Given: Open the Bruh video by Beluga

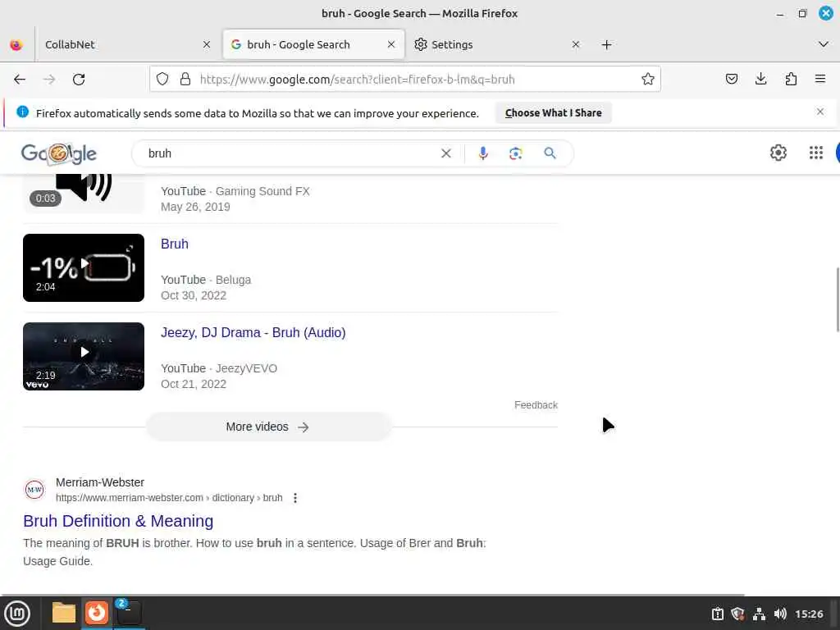Looking at the screenshot, I should (x=175, y=244).
